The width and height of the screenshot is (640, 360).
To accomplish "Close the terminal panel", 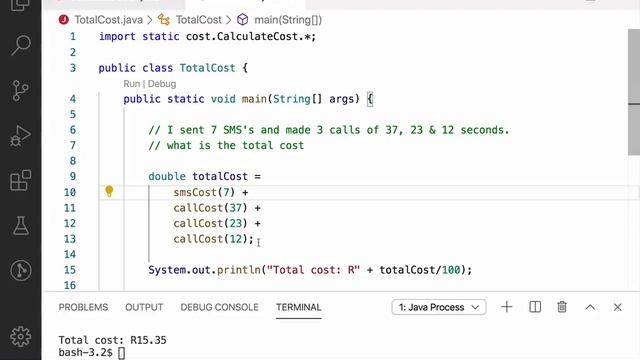I will [x=618, y=307].
